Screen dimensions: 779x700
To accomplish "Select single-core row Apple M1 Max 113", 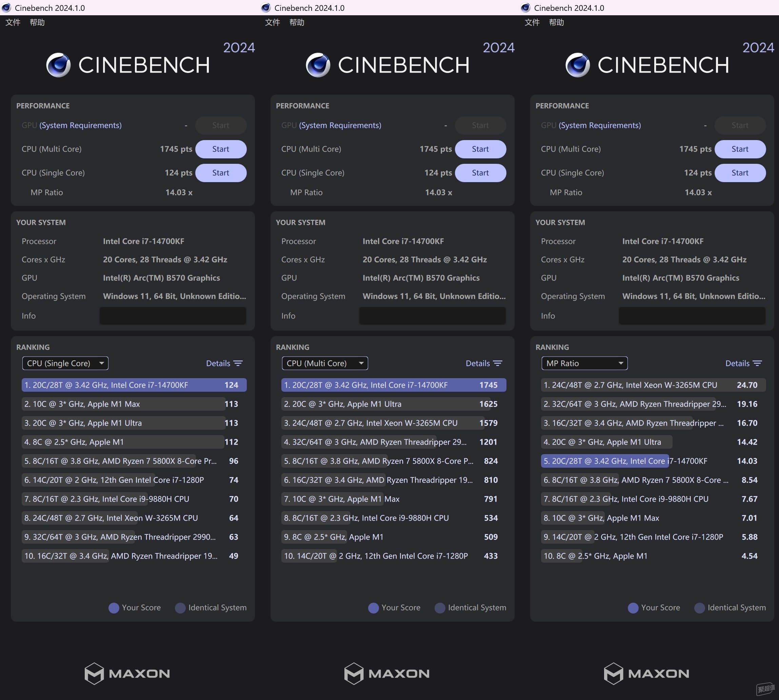I will coord(134,404).
